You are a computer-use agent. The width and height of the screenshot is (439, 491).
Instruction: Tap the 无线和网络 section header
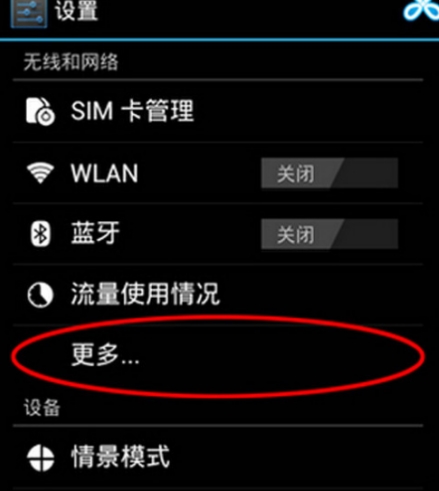[71, 62]
